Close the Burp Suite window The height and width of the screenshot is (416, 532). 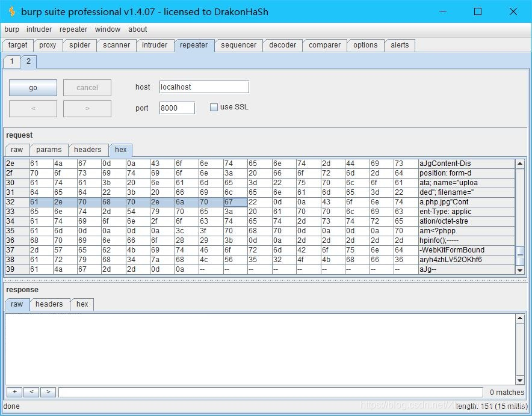(x=513, y=11)
